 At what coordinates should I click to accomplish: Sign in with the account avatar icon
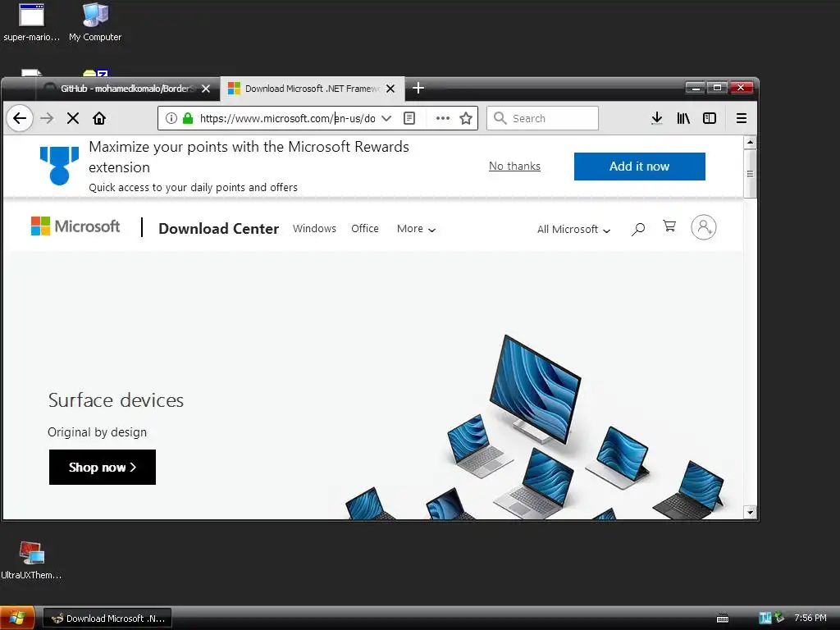(703, 227)
